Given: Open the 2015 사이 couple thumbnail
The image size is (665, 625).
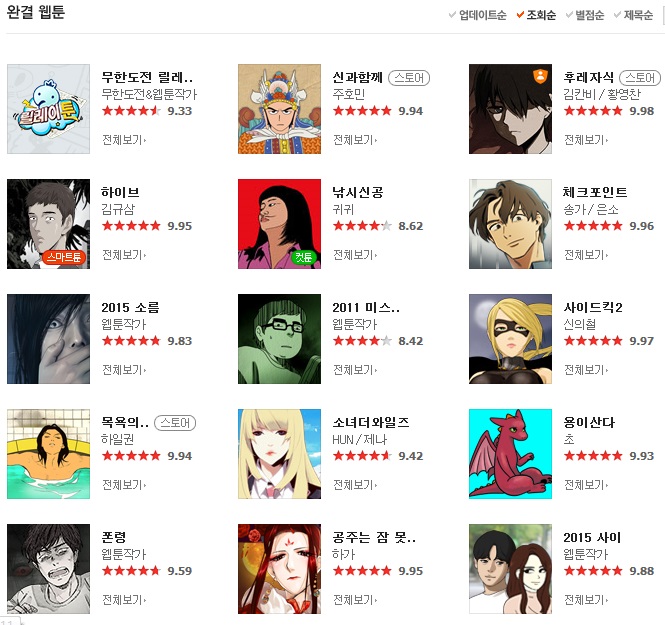Looking at the screenshot, I should [510, 569].
